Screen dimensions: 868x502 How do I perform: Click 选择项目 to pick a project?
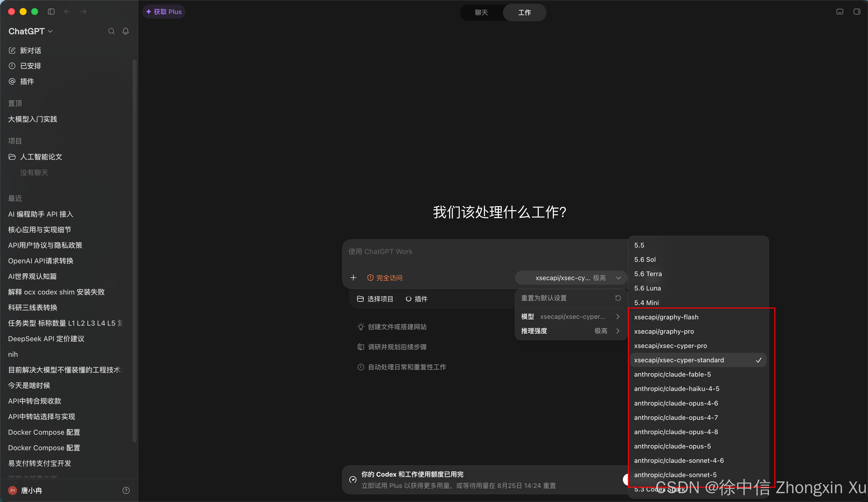[375, 299]
